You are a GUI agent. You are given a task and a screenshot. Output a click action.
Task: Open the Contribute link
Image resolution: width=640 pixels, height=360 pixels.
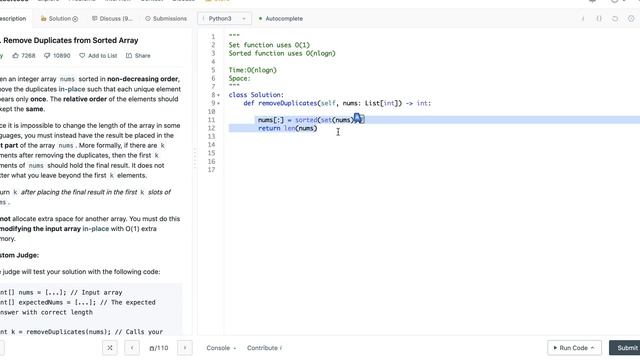click(x=264, y=348)
